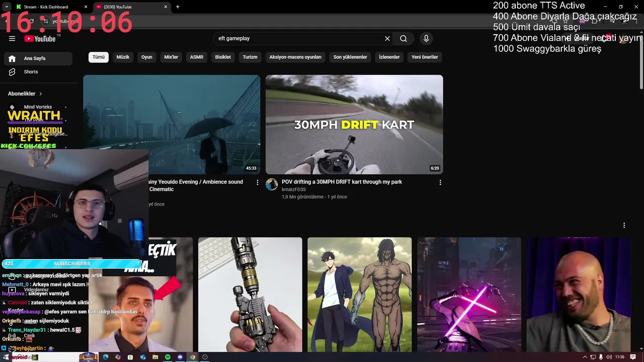Screen dimensions: 644x362
Task: Select the ASMR filter chip
Action: (x=197, y=57)
